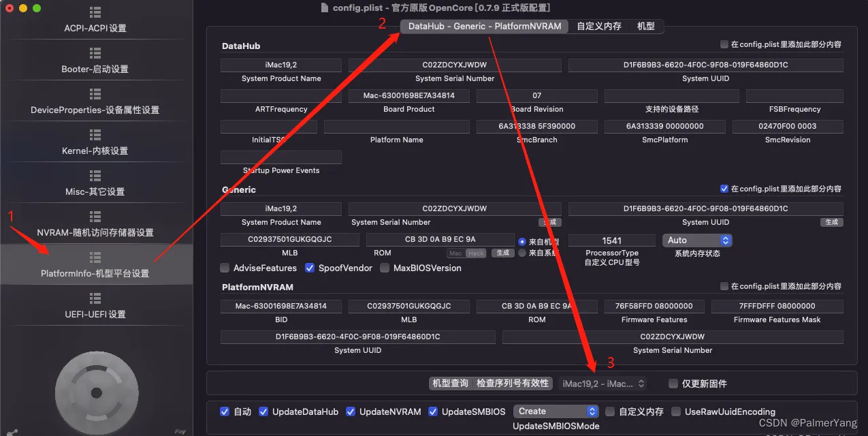Click the 检查序列号有效性 button
The width and height of the screenshot is (868, 436).
(x=513, y=384)
